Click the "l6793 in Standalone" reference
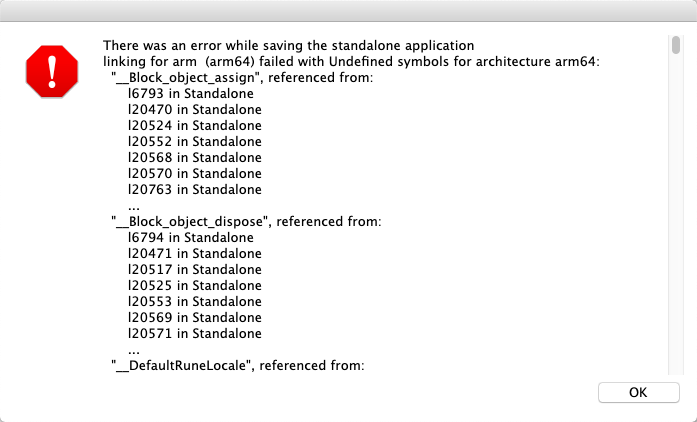The image size is (697, 422). (190, 94)
